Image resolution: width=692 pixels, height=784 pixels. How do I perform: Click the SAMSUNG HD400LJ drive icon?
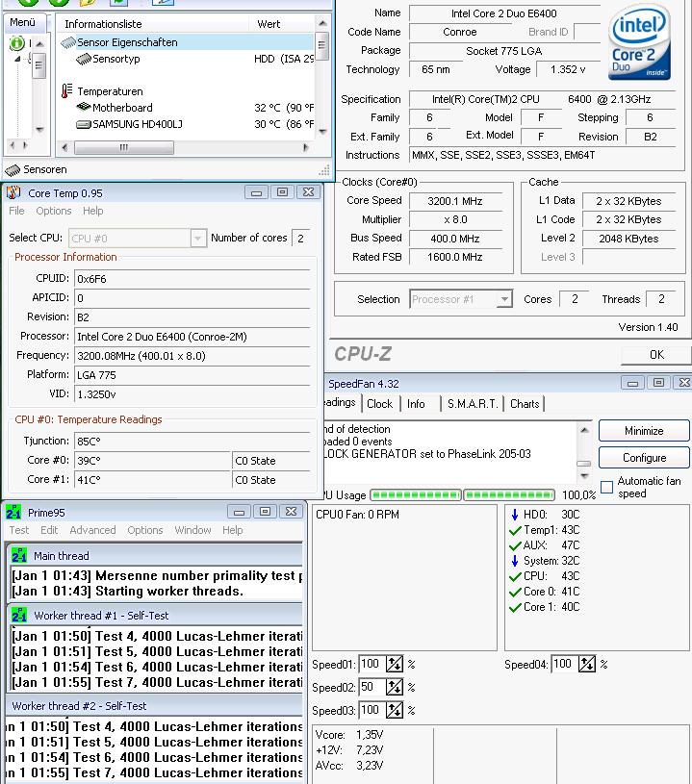pos(83,124)
